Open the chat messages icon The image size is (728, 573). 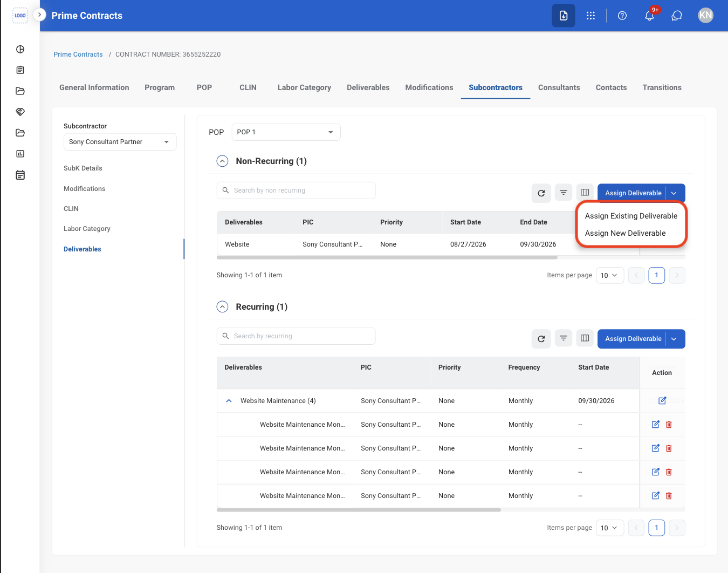point(677,16)
